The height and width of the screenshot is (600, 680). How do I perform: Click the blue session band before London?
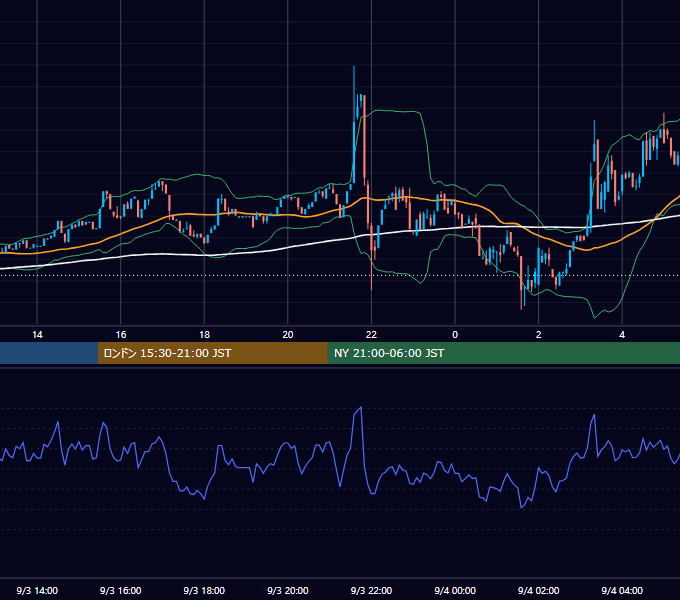tap(49, 353)
